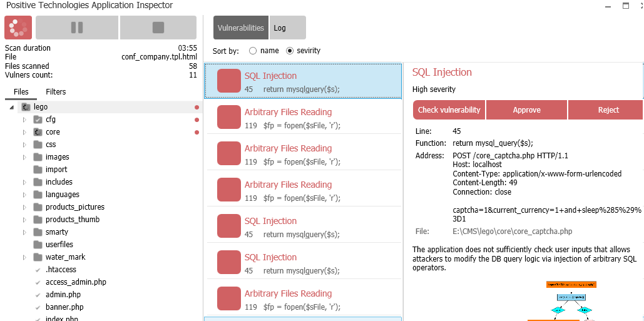Open the Files tab
Screen dimensions: 644x321
tap(21, 92)
